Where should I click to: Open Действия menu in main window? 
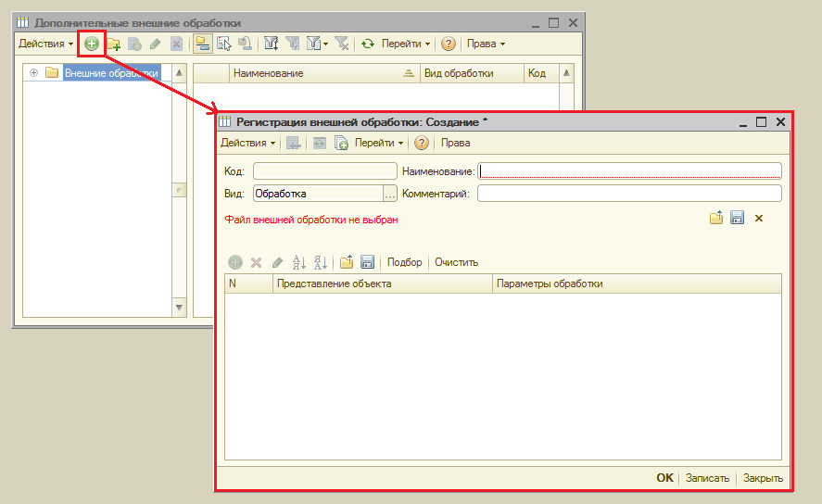point(45,44)
